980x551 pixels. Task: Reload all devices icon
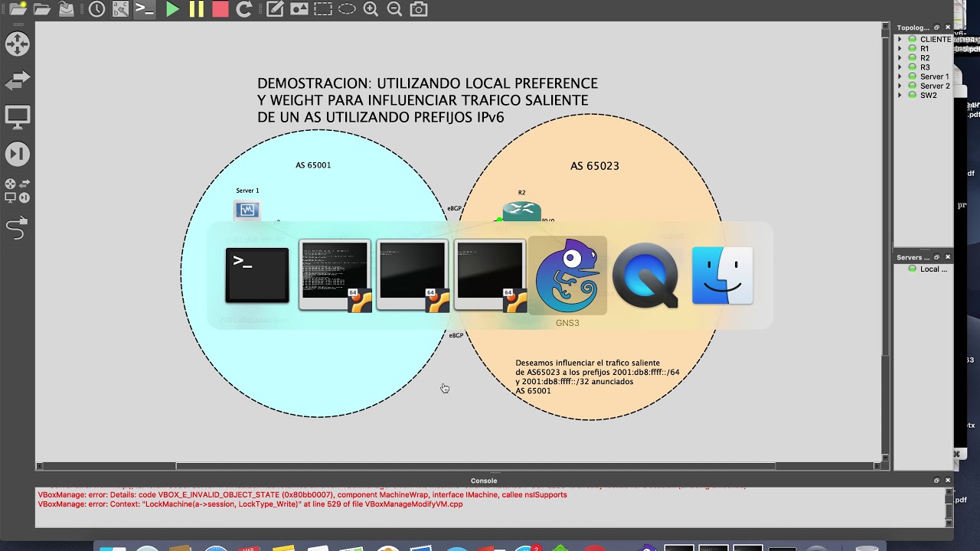click(244, 9)
